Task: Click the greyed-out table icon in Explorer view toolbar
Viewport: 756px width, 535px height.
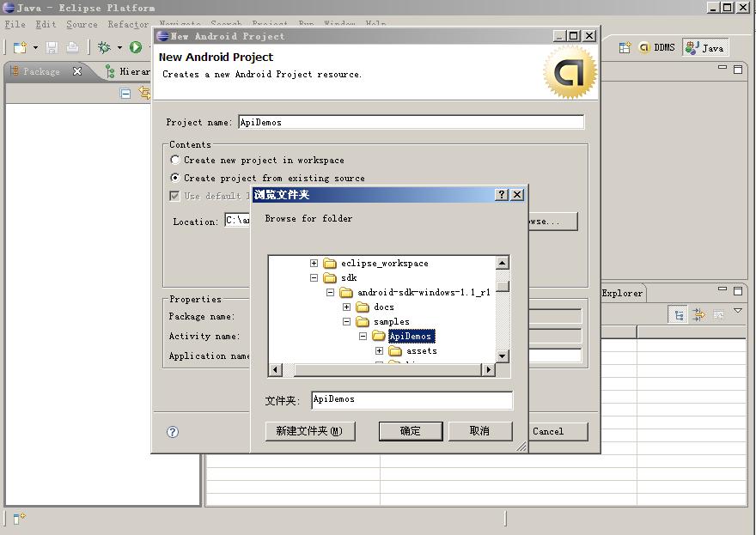Action: coord(718,315)
